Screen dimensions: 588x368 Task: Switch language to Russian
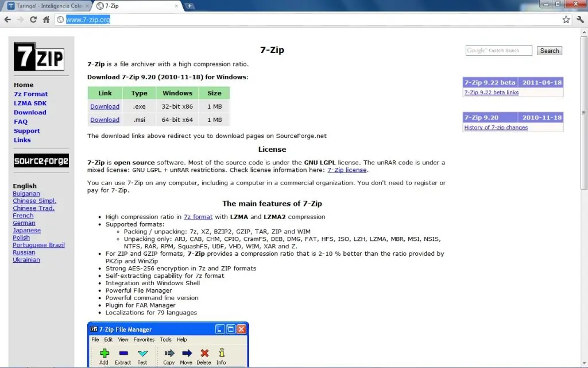click(24, 252)
